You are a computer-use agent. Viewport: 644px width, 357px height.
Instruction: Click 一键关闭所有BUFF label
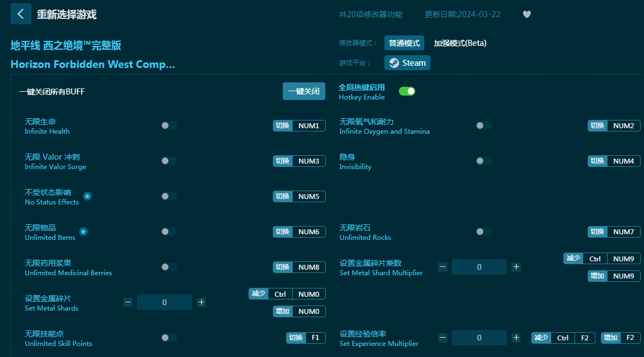pyautogui.click(x=52, y=92)
